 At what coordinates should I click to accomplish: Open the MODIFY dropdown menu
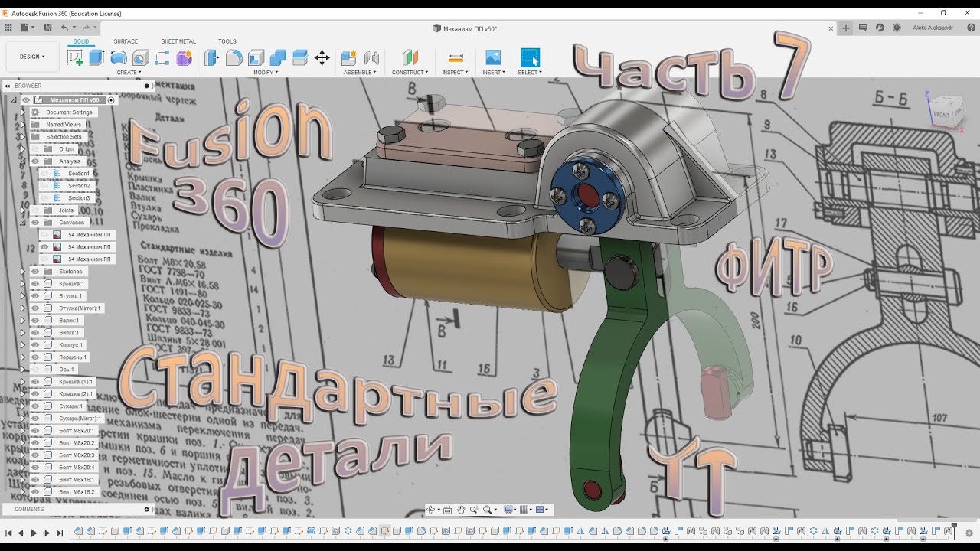click(x=267, y=73)
